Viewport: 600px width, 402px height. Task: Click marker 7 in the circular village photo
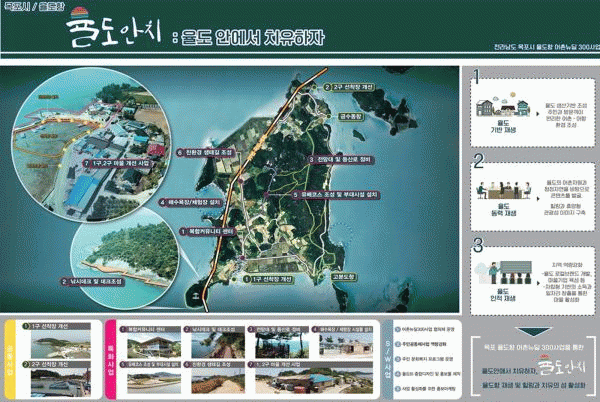87,159
